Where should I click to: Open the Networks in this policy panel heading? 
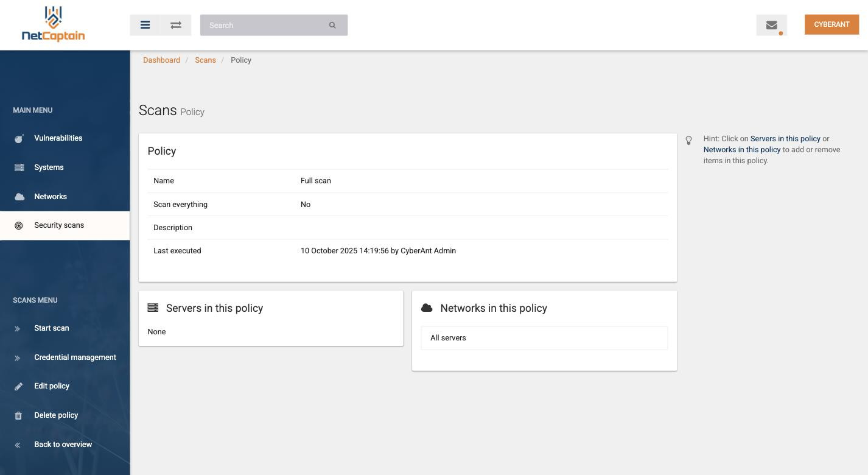coord(494,308)
